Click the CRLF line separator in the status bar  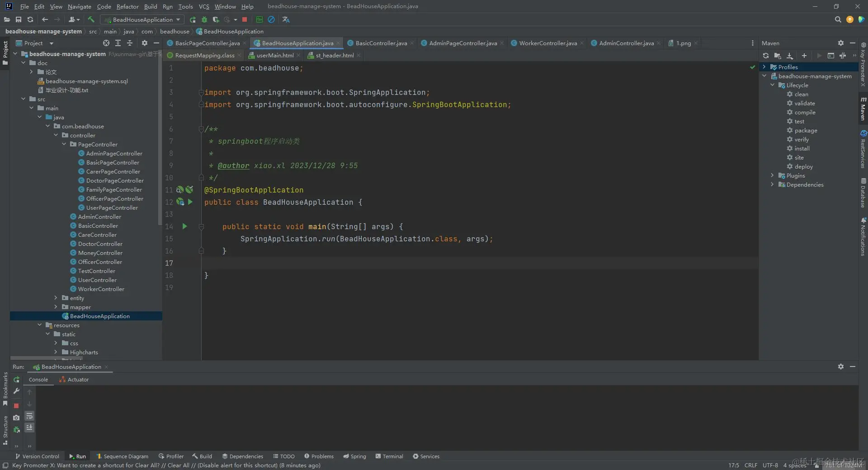pos(750,465)
